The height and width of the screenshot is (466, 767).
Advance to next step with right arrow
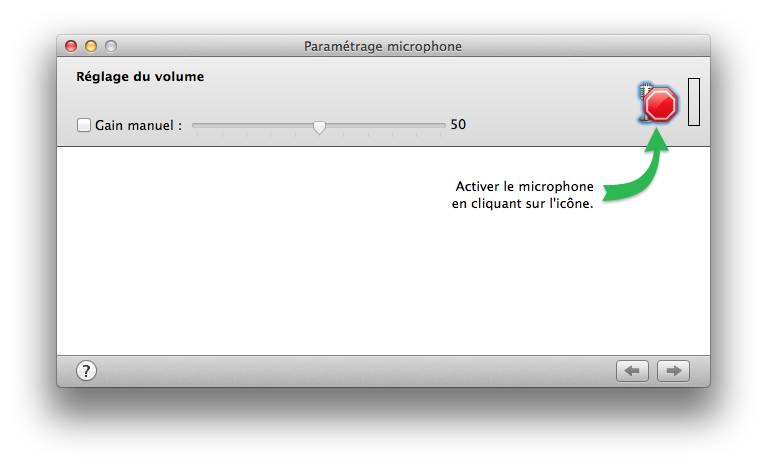click(673, 371)
